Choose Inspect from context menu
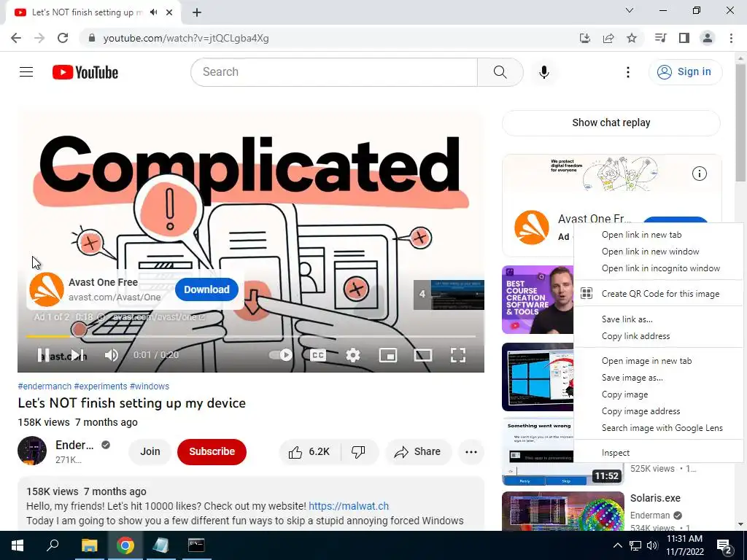This screenshot has height=560, width=747. pos(659,453)
